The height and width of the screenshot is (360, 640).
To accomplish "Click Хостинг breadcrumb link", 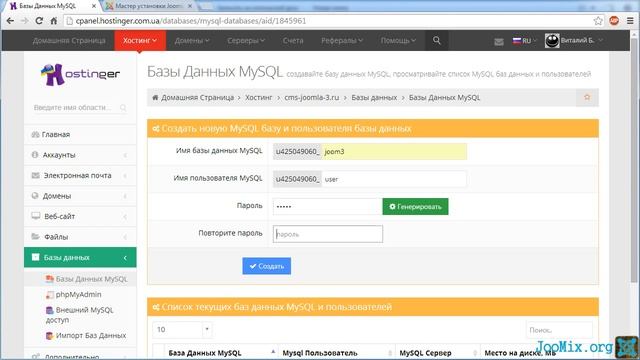I will 258,98.
